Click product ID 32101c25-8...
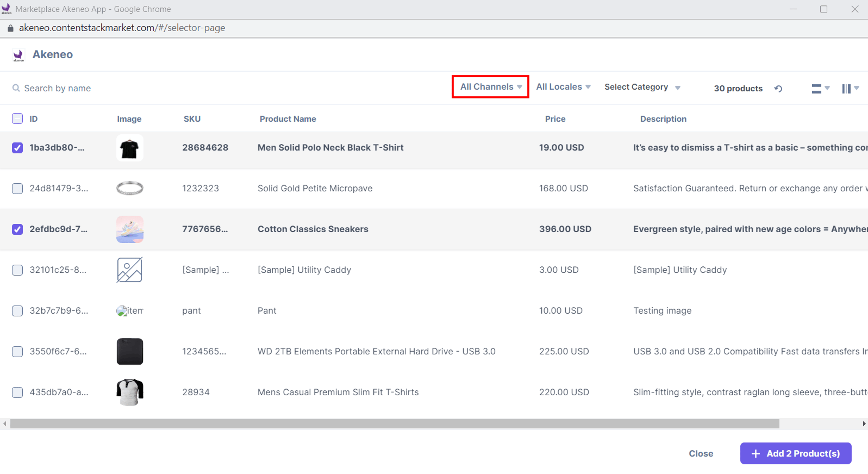This screenshot has height=474, width=868. (x=58, y=270)
